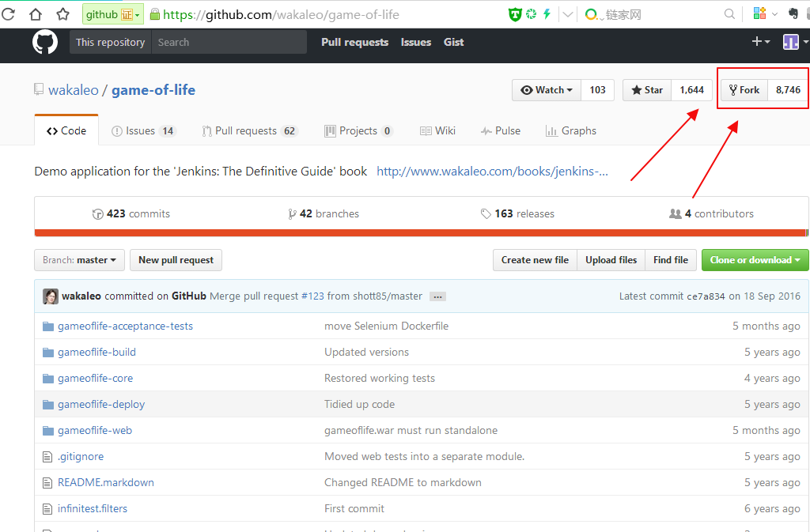810x532 pixels.
Task: View the 42 branches
Action: tap(324, 213)
